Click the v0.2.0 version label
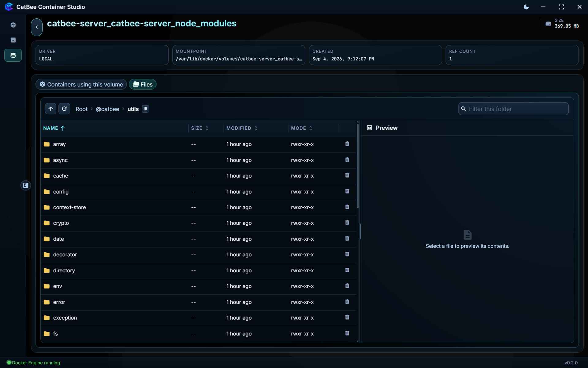Image resolution: width=588 pixels, height=368 pixels. pyautogui.click(x=571, y=362)
